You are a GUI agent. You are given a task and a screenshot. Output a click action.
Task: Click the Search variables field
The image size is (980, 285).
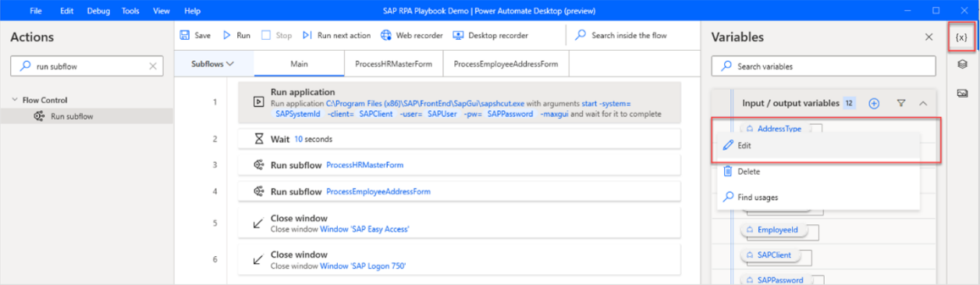pyautogui.click(x=823, y=66)
